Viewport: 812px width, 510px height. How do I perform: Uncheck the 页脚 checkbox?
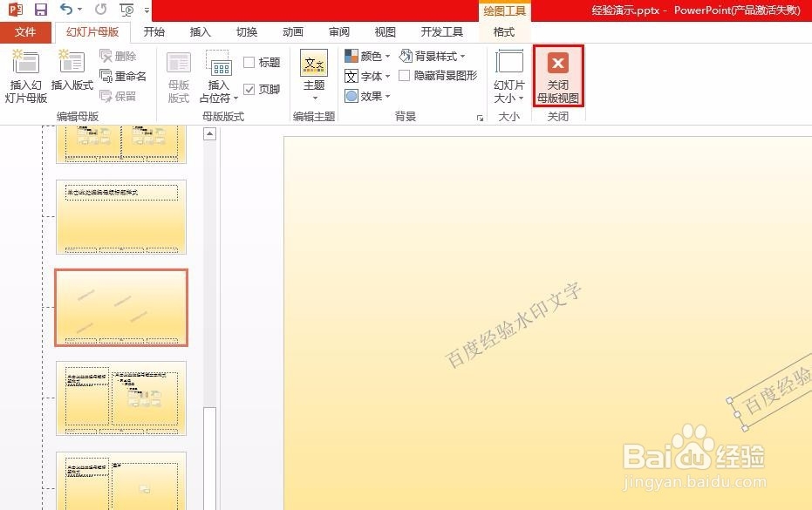click(249, 90)
